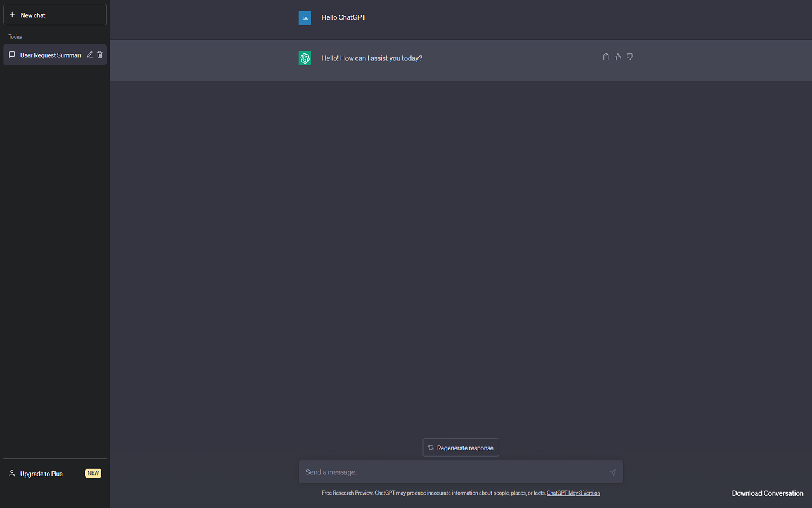Give the response a thumbs up

(618, 57)
